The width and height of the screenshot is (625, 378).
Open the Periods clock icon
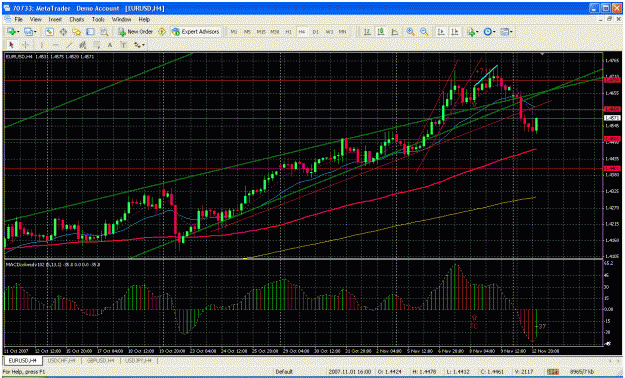coord(487,32)
